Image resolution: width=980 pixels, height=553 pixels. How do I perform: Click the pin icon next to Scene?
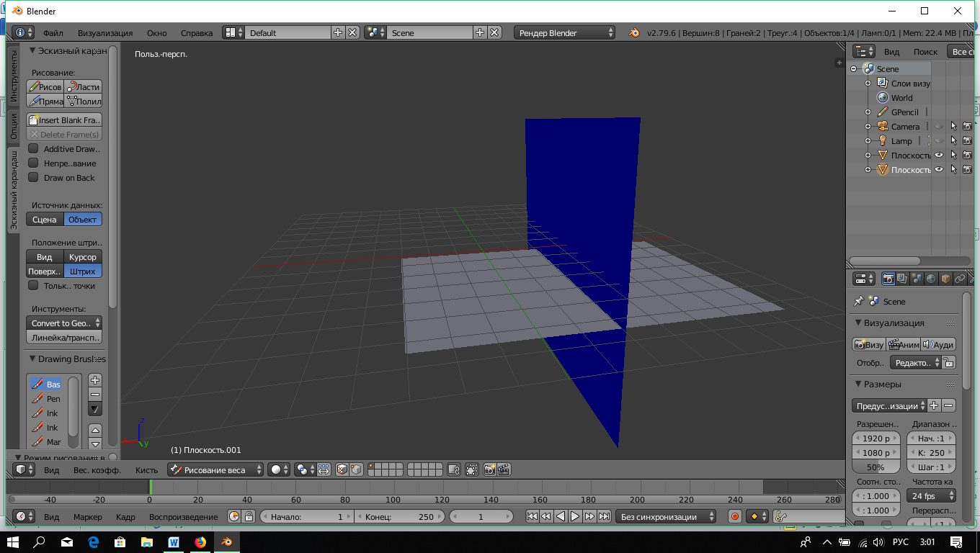pyautogui.click(x=858, y=302)
